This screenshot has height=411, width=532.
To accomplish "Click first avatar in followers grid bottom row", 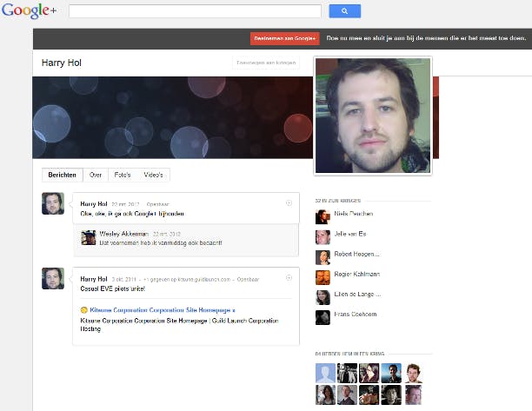I will click(325, 394).
